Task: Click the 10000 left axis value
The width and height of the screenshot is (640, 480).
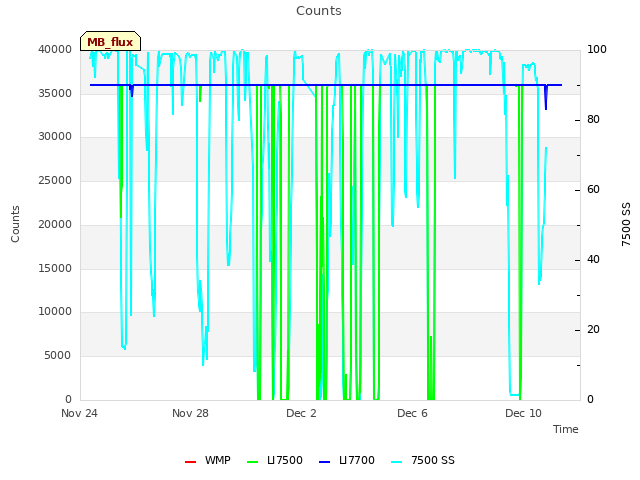Action: tap(55, 312)
